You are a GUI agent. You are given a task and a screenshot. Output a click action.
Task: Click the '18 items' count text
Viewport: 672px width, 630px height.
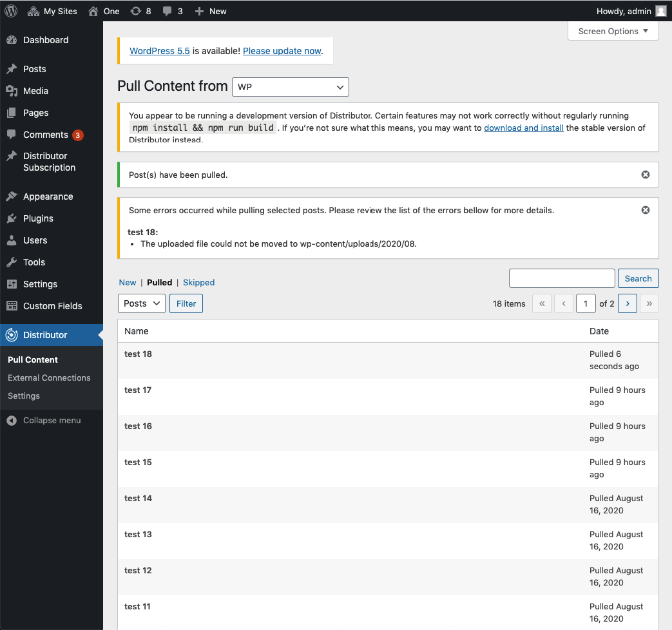point(509,303)
